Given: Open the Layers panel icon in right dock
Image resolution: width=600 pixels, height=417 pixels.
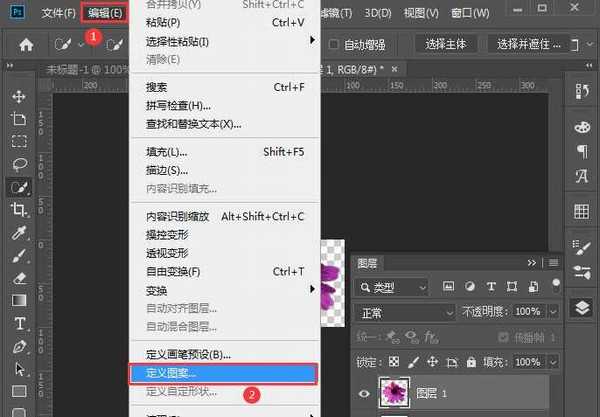Looking at the screenshot, I should point(582,307).
